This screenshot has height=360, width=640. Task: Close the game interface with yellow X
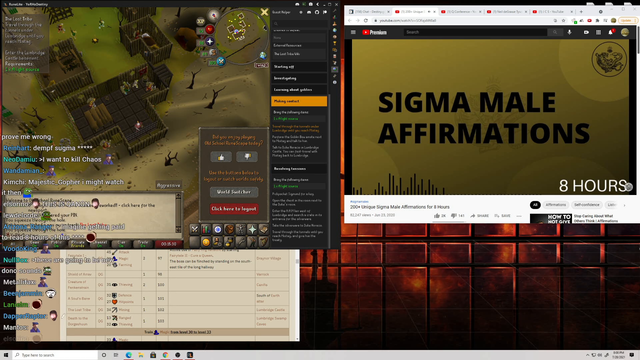[x=264, y=12]
